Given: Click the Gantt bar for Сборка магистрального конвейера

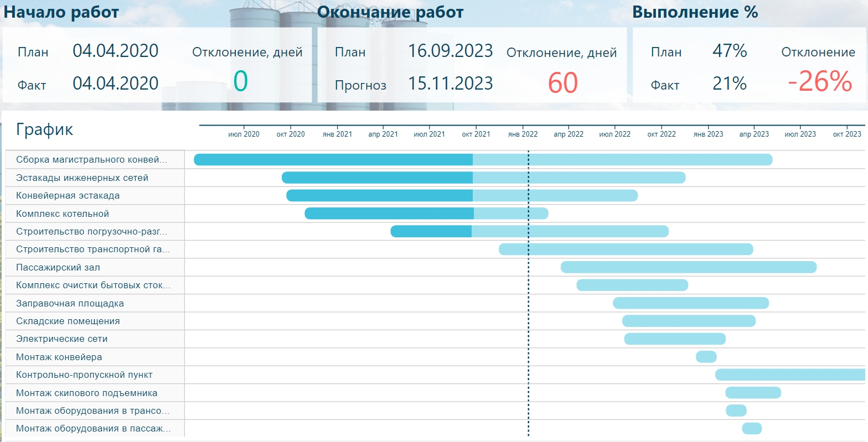Looking at the screenshot, I should (x=483, y=160).
